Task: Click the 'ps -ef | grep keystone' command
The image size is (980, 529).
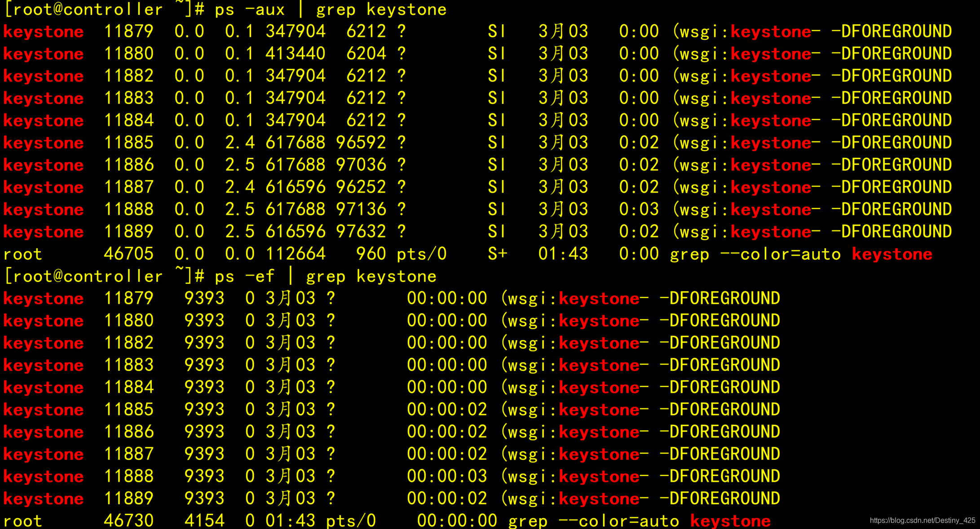Action: pos(325,276)
